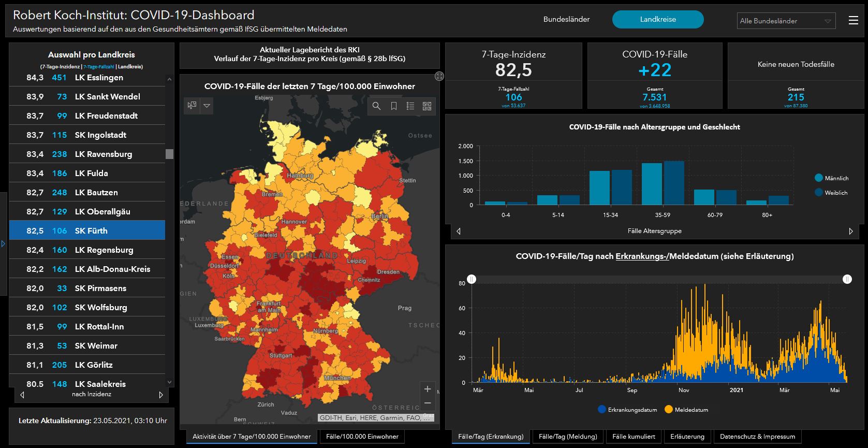Expand selection tool options arrow

point(207,106)
